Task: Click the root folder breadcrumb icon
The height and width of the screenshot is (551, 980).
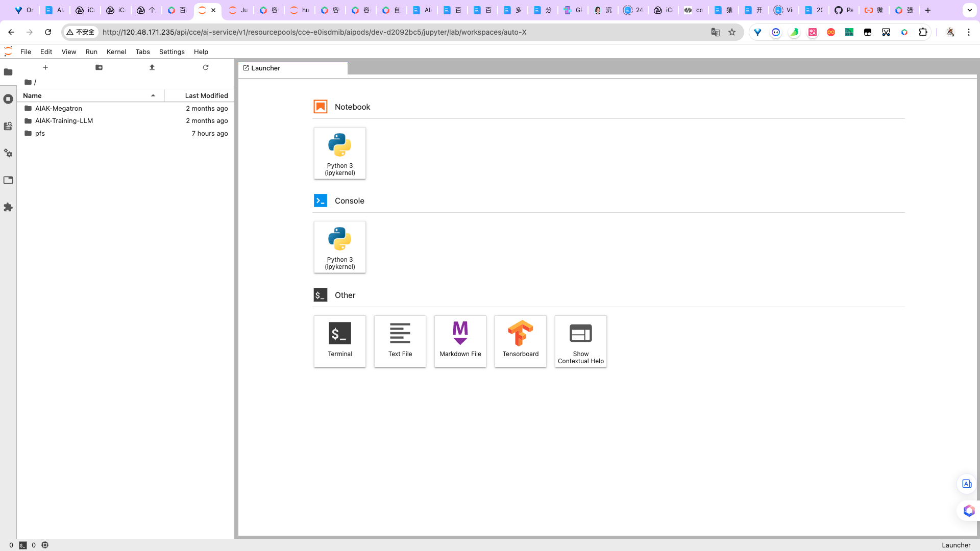Action: click(28, 82)
